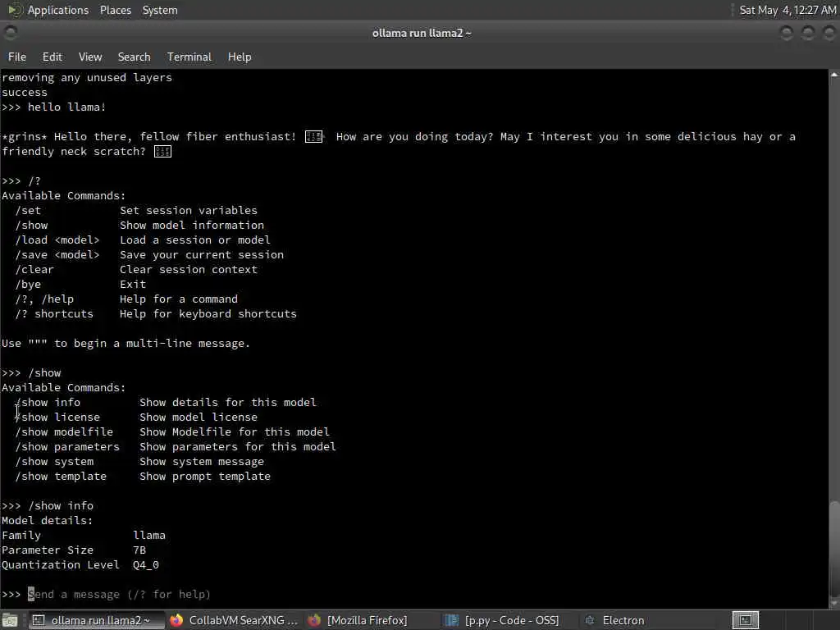
Task: Open the Search menu
Action: pos(134,57)
